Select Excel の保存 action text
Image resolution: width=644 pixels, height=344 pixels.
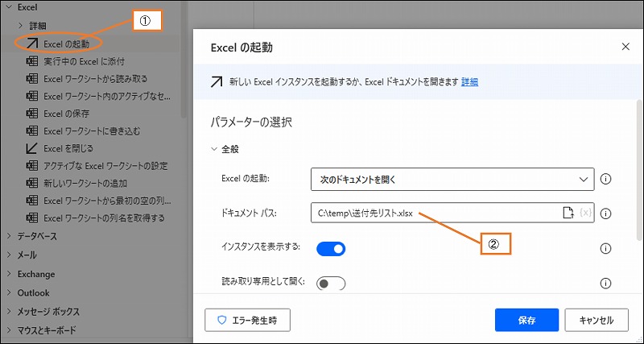pyautogui.click(x=67, y=114)
